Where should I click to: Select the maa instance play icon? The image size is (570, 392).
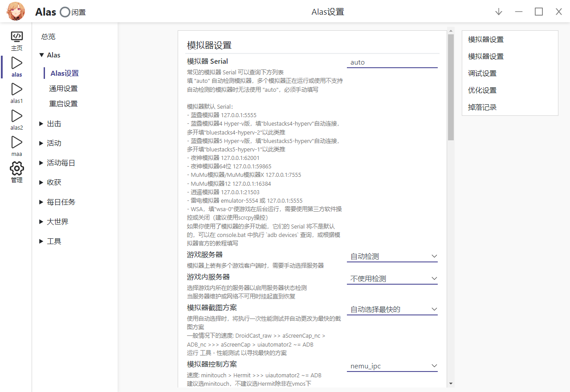[17, 142]
